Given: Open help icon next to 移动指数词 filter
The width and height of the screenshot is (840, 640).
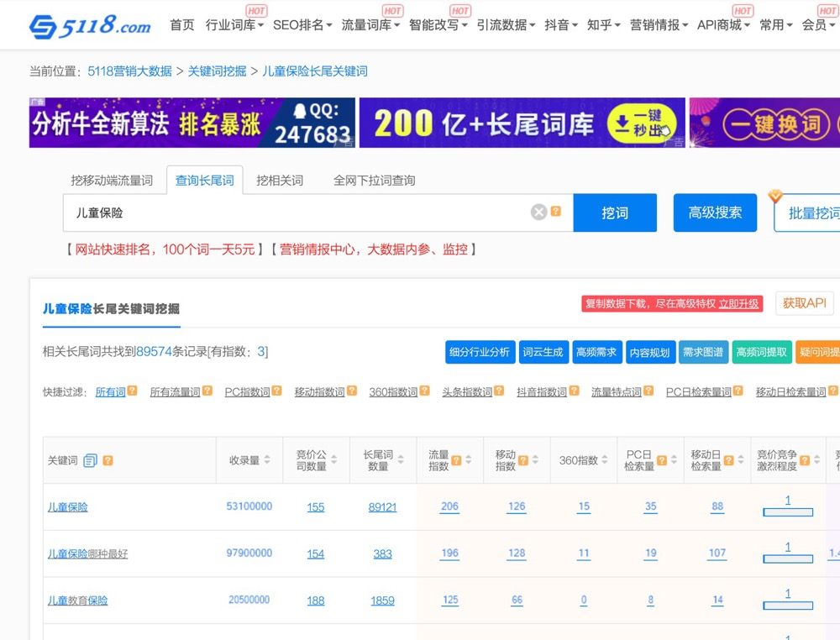Looking at the screenshot, I should [351, 391].
